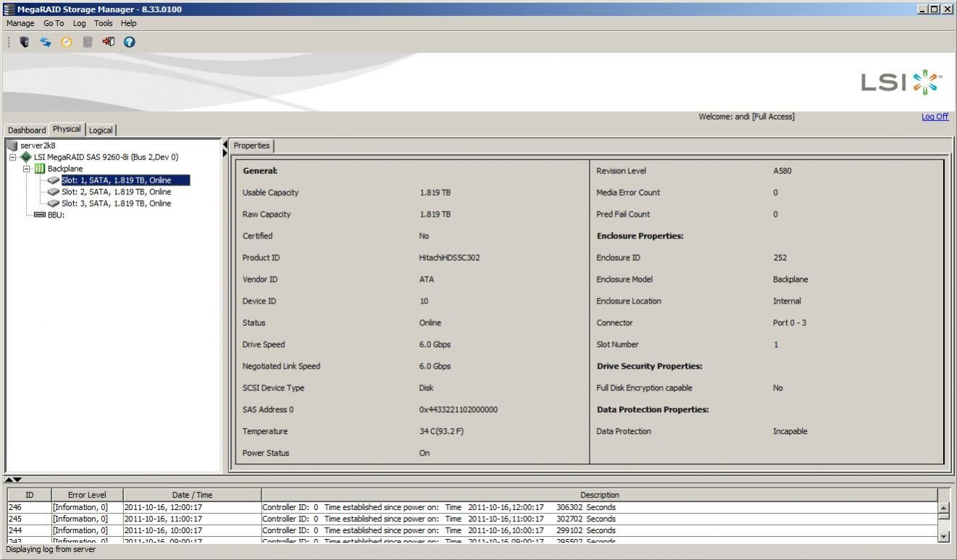Click the green controller chip icon

tap(27, 157)
